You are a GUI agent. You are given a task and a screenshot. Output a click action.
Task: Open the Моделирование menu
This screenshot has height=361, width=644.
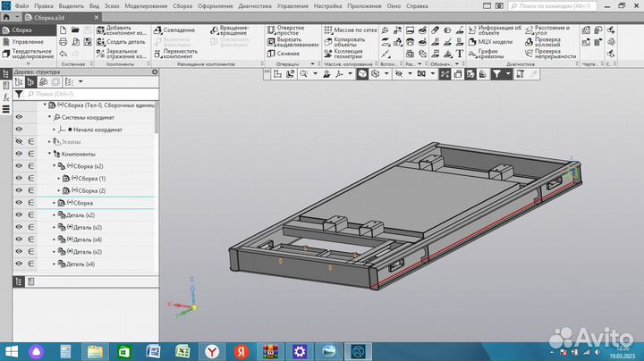pyautogui.click(x=146, y=6)
